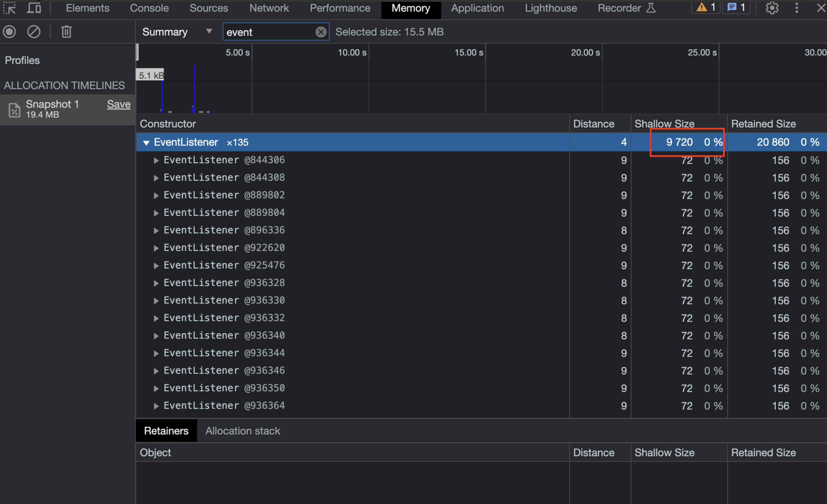The image size is (827, 504).
Task: Expand EventListener @844306 row
Action: (156, 160)
